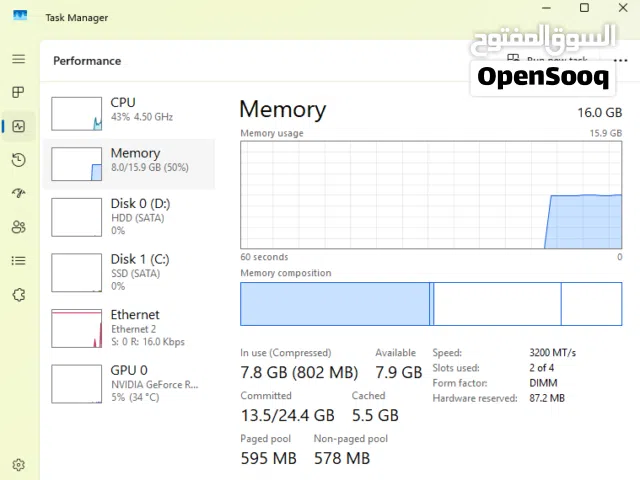Viewport: 640px width, 480px height.
Task: Open the Users page icon
Action: (18, 227)
